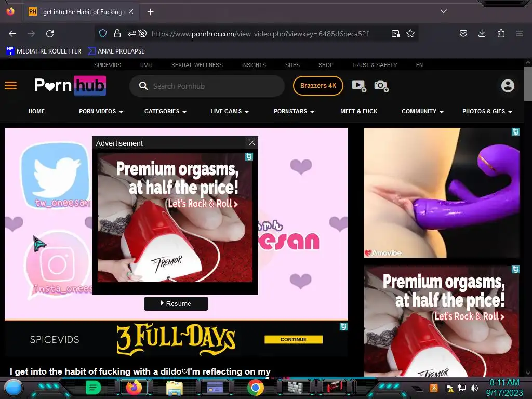Close the current browser tab

tap(130, 11)
